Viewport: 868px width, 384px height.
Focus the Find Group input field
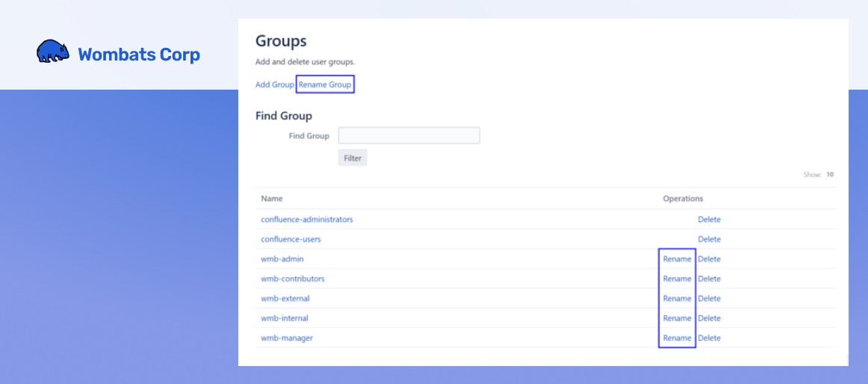click(409, 135)
